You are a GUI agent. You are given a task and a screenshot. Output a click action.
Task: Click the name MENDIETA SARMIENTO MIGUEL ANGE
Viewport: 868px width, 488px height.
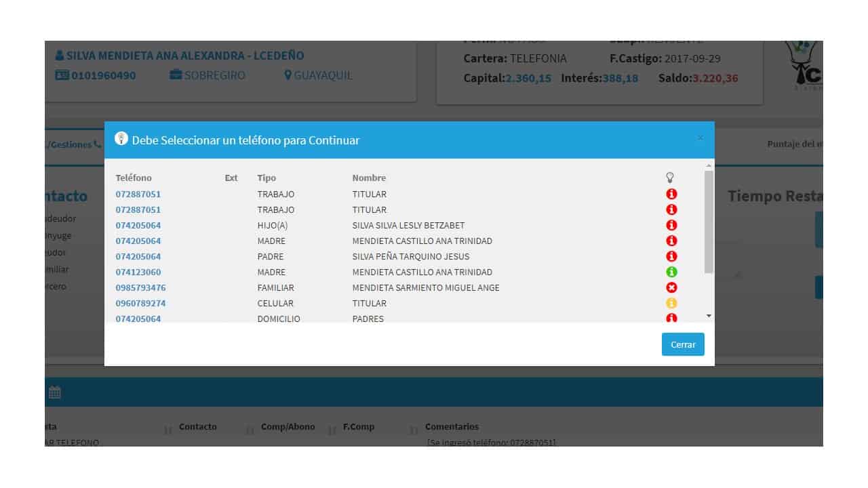[426, 287]
